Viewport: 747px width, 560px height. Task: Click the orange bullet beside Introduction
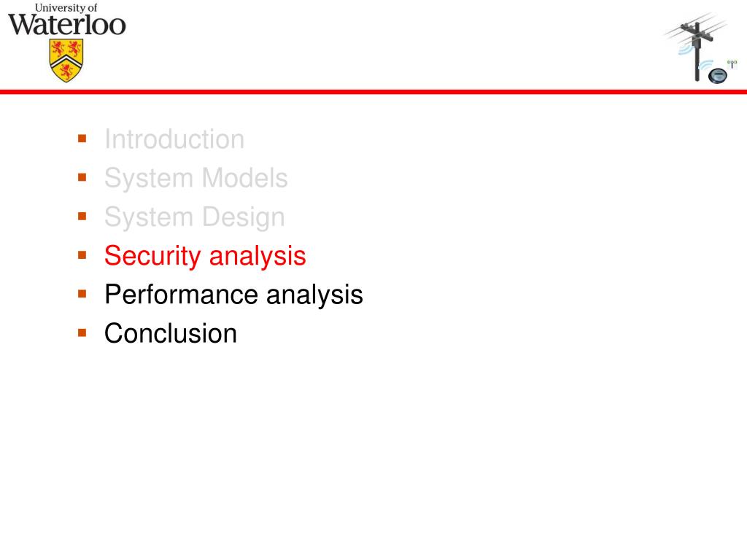(x=82, y=139)
